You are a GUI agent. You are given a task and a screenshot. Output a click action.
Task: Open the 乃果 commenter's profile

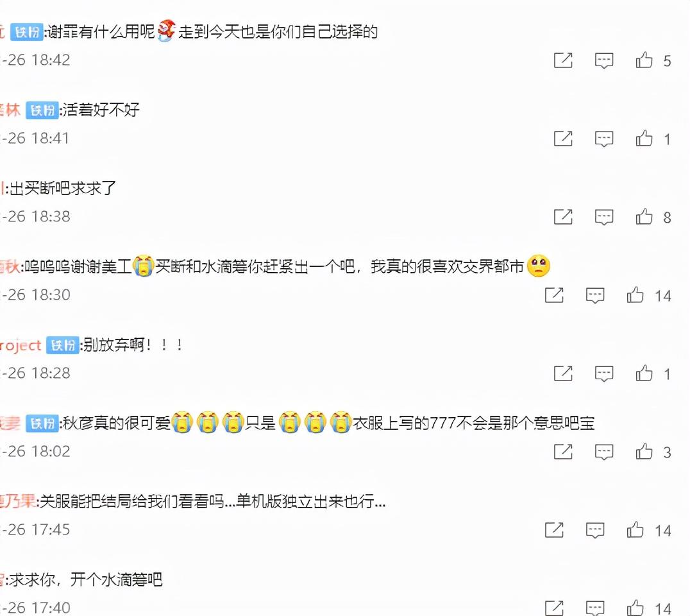coord(18,501)
